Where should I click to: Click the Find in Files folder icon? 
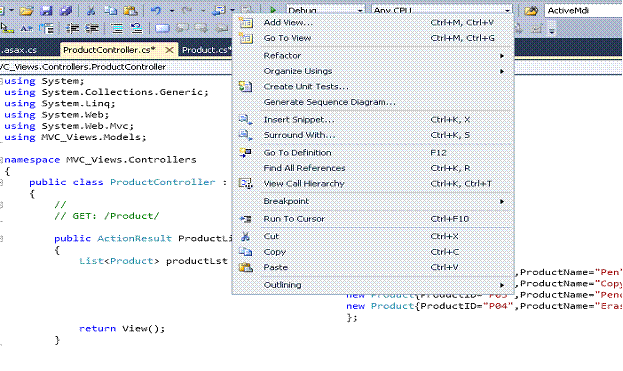(531, 11)
